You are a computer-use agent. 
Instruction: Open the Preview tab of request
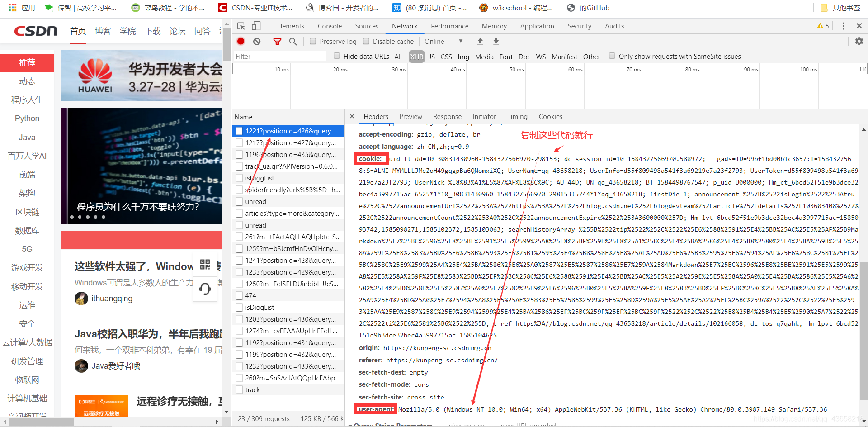[410, 117]
